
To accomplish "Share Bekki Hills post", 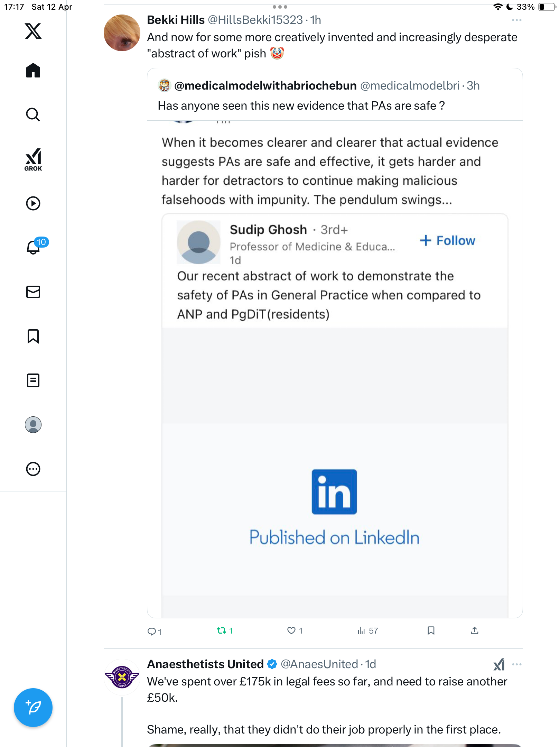I will coord(475,630).
